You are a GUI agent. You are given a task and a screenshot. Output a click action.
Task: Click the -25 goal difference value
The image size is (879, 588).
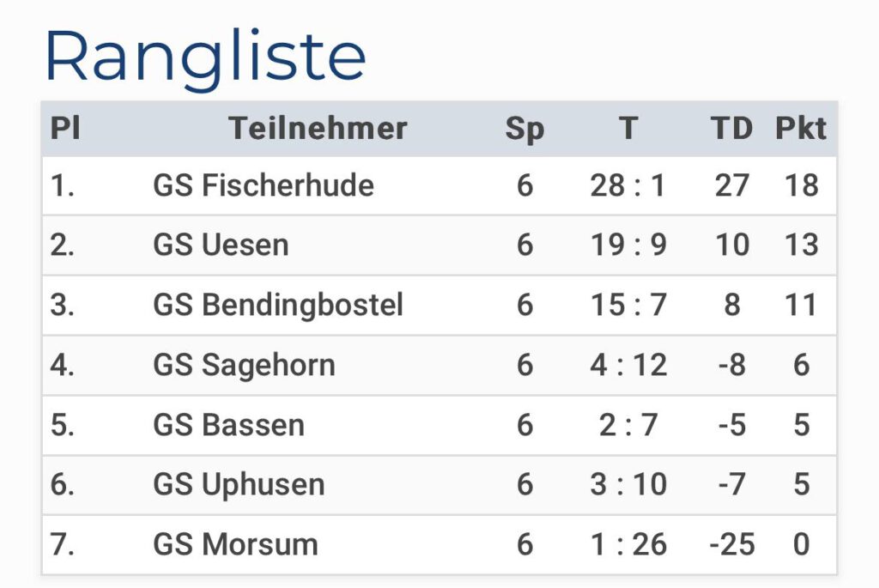(732, 544)
